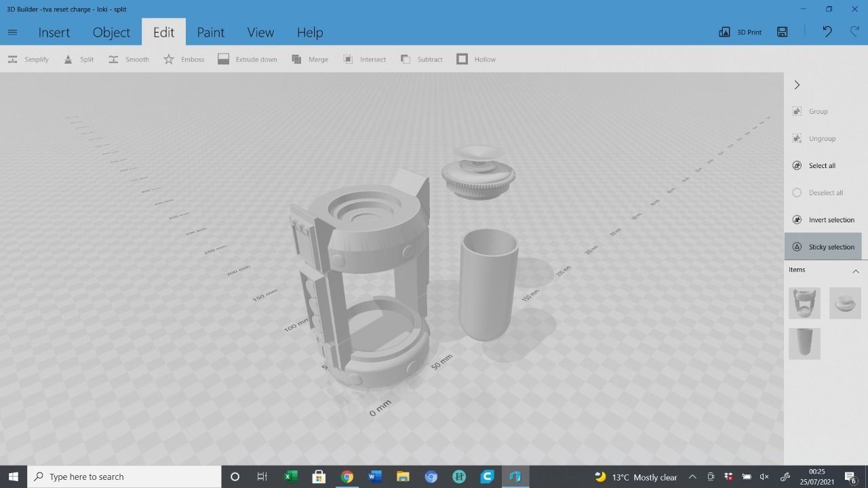Screen dimensions: 868x488
Task: Select the cap item thumbnail
Action: coord(845,303)
